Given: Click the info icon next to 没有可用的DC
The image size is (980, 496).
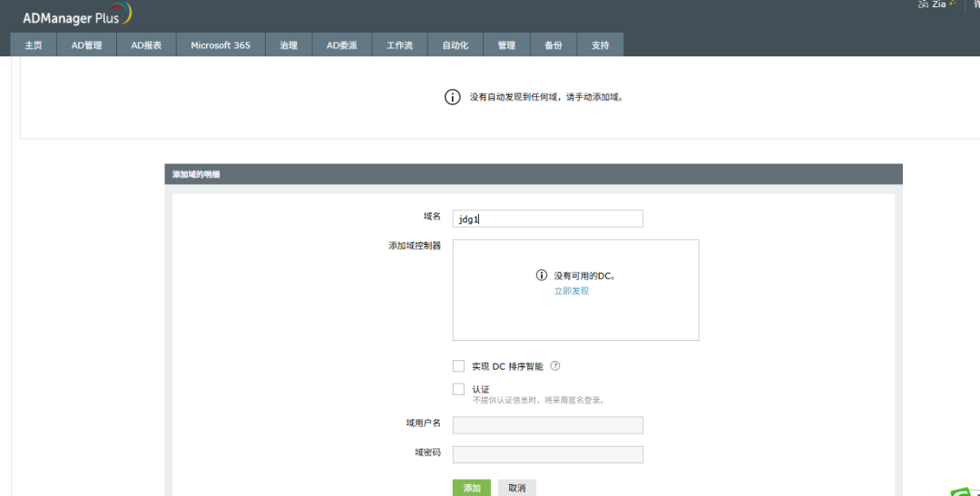Looking at the screenshot, I should click(542, 276).
